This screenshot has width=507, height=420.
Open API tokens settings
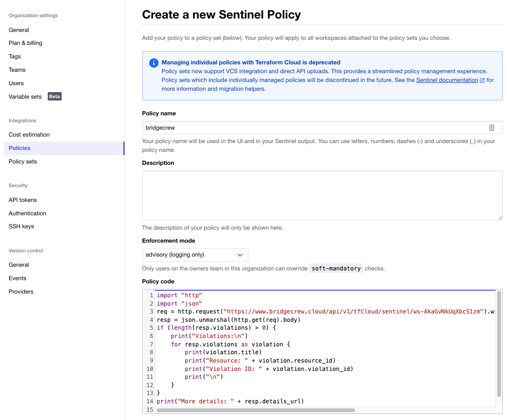pos(23,200)
